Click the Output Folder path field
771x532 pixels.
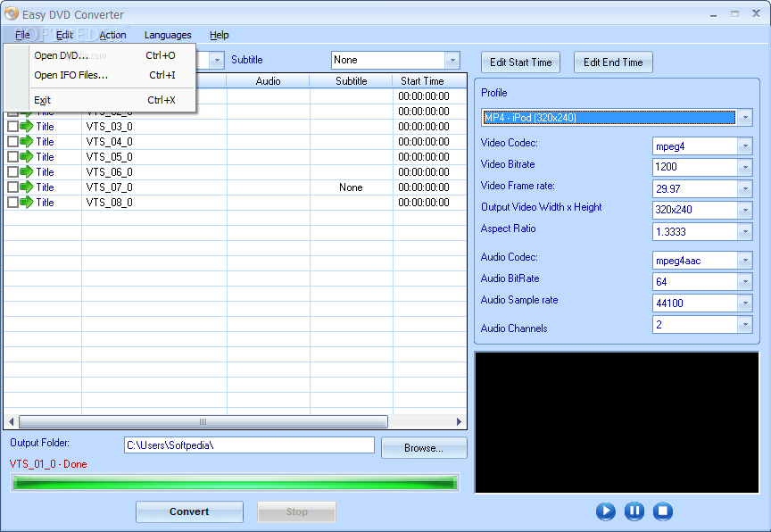click(249, 445)
